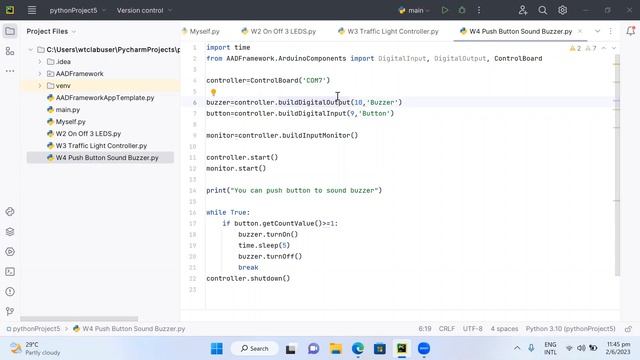Open editor tab options menu
The height and width of the screenshot is (360, 640).
[611, 31]
